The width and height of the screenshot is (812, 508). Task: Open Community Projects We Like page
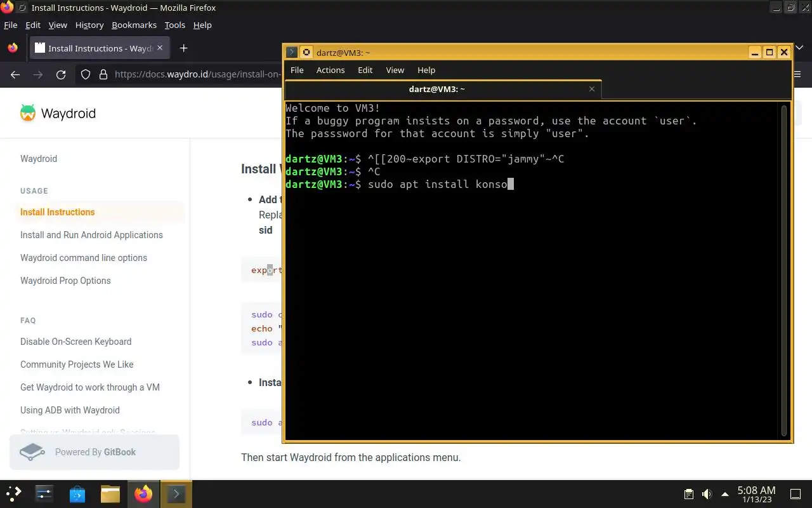pyautogui.click(x=77, y=364)
